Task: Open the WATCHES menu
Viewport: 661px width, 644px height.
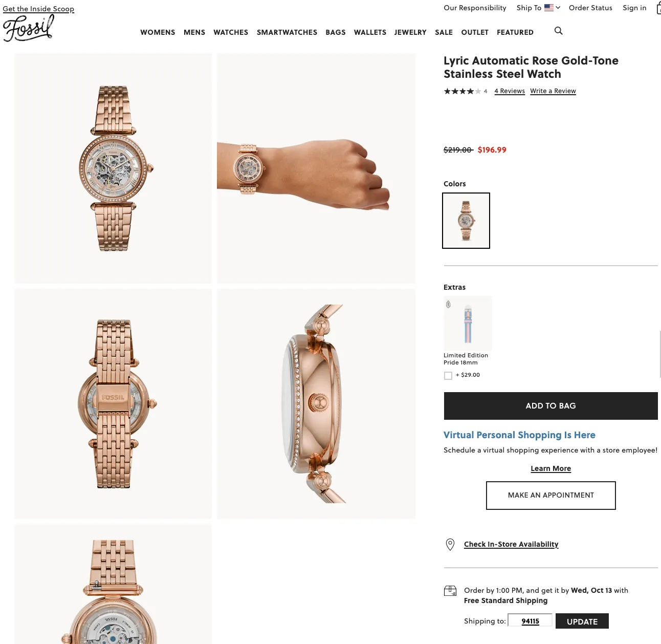Action: click(231, 32)
